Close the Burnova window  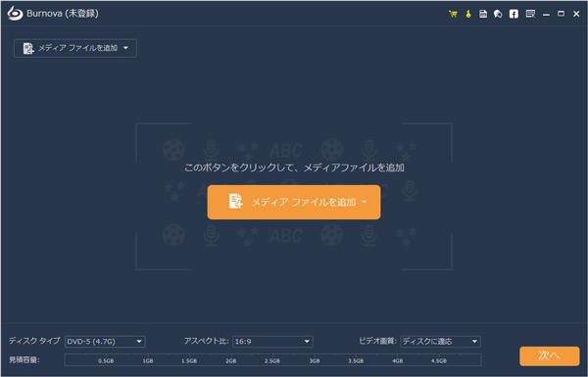coord(576,14)
